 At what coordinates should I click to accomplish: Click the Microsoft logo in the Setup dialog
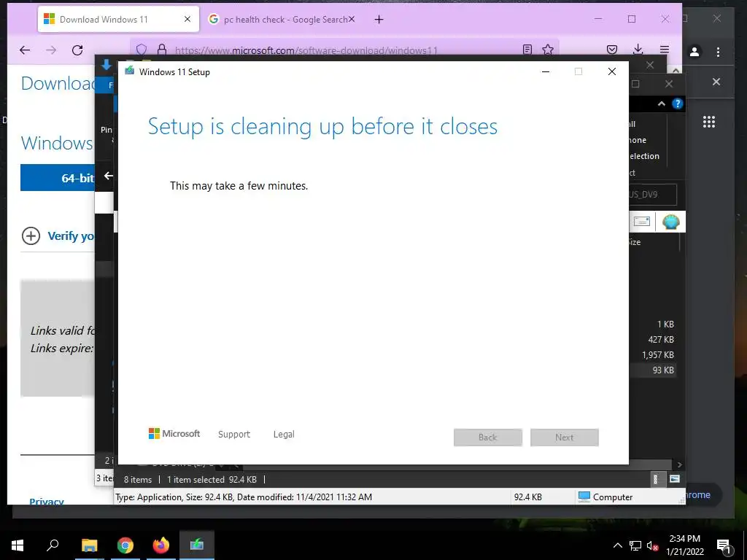[174, 434]
